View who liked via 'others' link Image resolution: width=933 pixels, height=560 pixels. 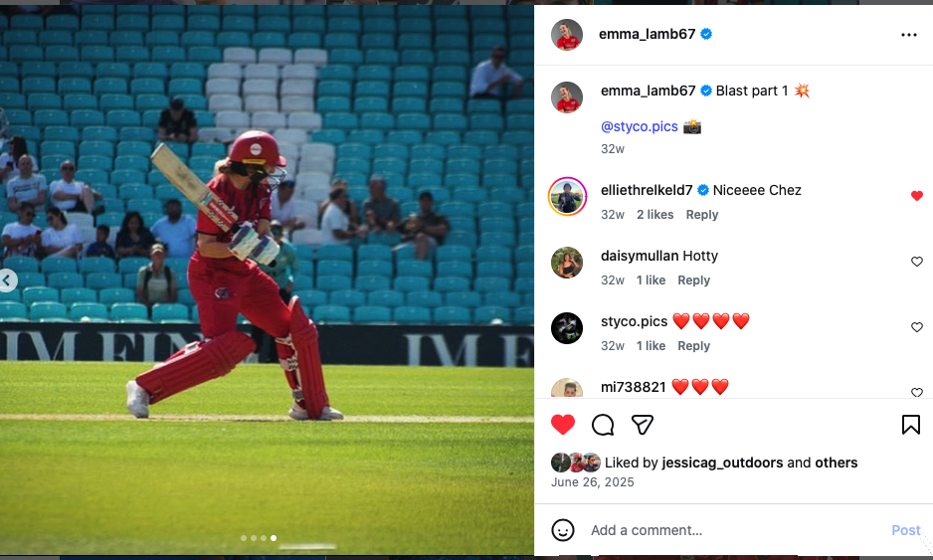pyautogui.click(x=836, y=463)
